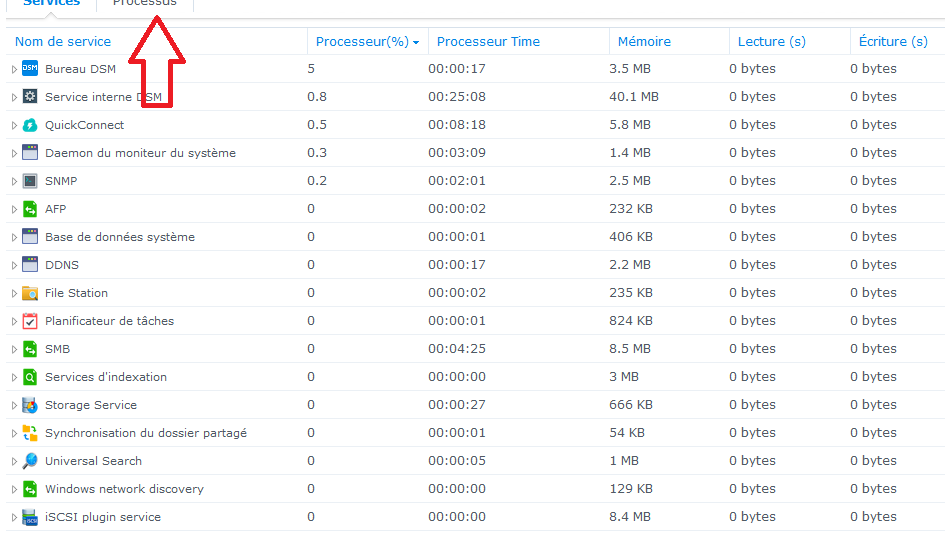Click the 8.4 MB memory value
945x555 pixels.
(630, 516)
